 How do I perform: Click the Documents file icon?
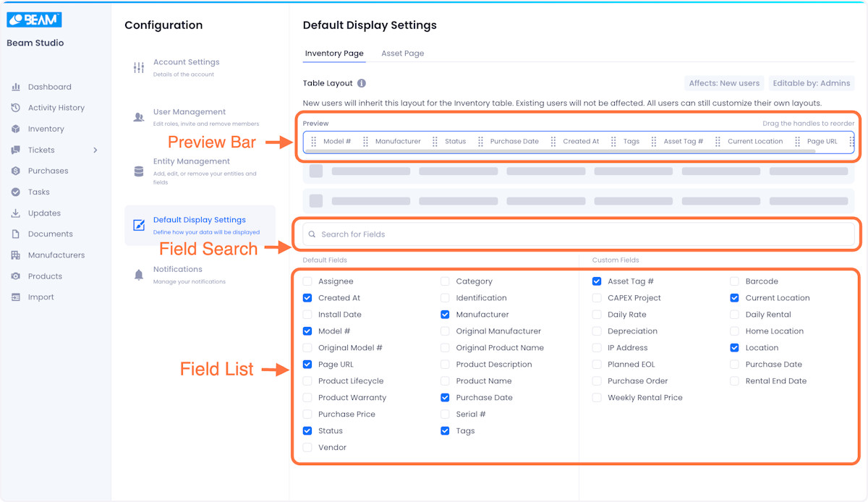pos(16,234)
